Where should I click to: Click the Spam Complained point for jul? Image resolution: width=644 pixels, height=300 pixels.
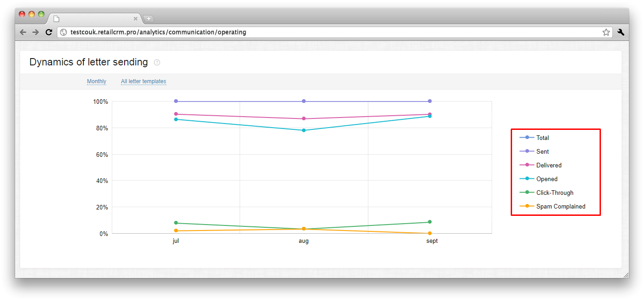176,231
